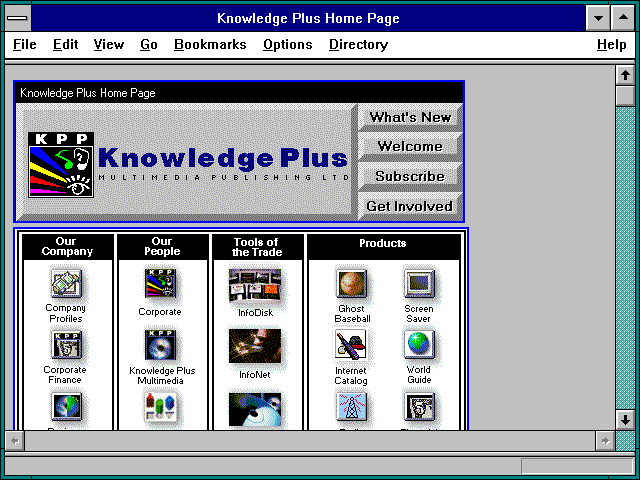
Task: Click the Subscribe button
Action: (x=410, y=176)
